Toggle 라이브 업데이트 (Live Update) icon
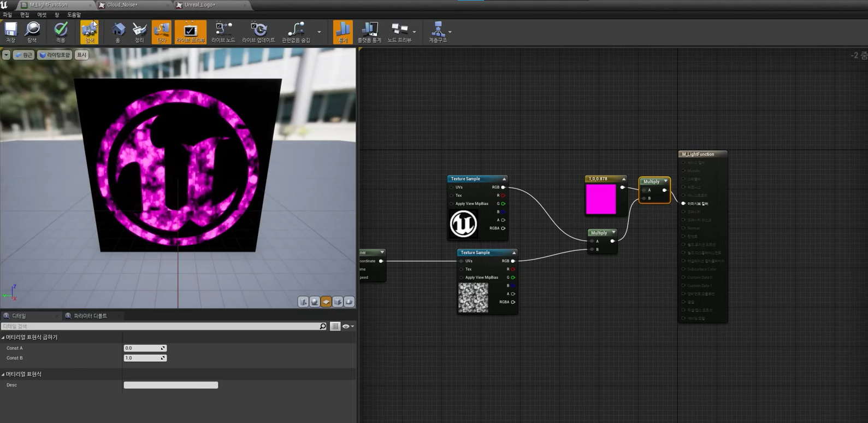 pos(258,32)
